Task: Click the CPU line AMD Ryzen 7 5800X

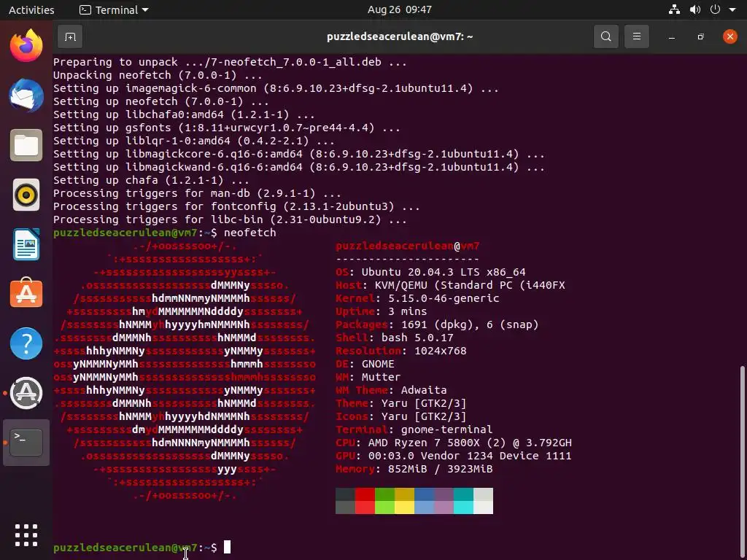Action: click(454, 443)
